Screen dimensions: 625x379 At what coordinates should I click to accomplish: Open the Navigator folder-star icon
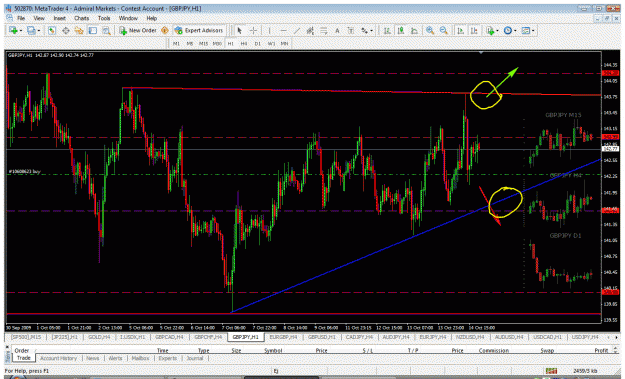coord(79,30)
